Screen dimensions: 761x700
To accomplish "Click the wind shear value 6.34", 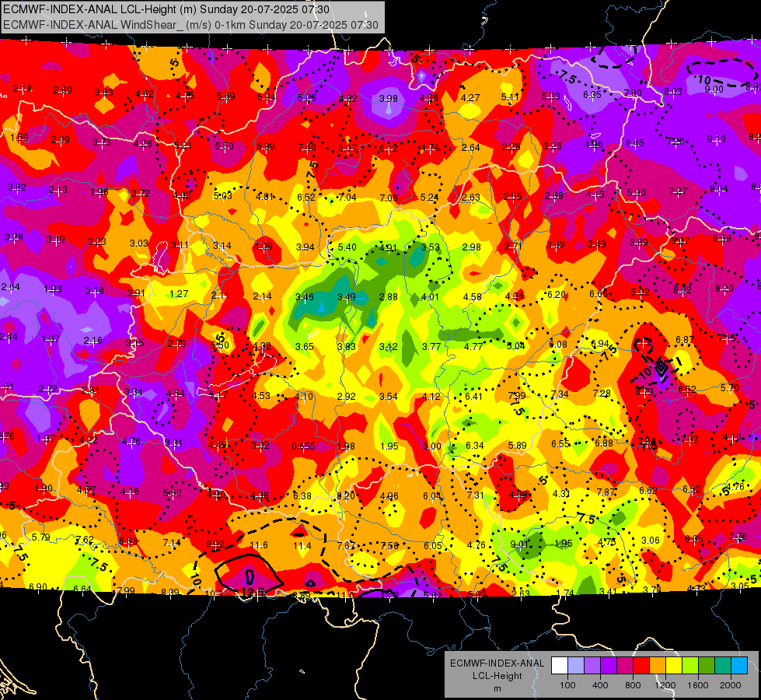I will (475, 446).
